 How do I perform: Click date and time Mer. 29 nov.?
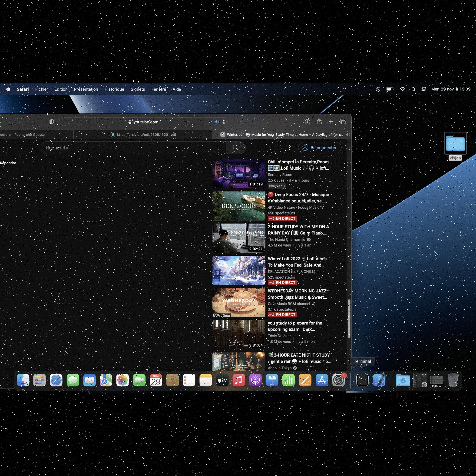pos(451,89)
